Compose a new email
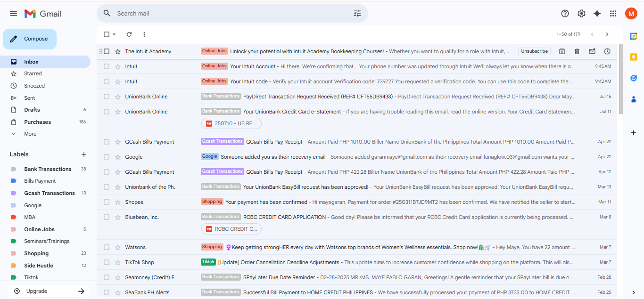Viewport: 644px width, 299px height. click(x=30, y=39)
